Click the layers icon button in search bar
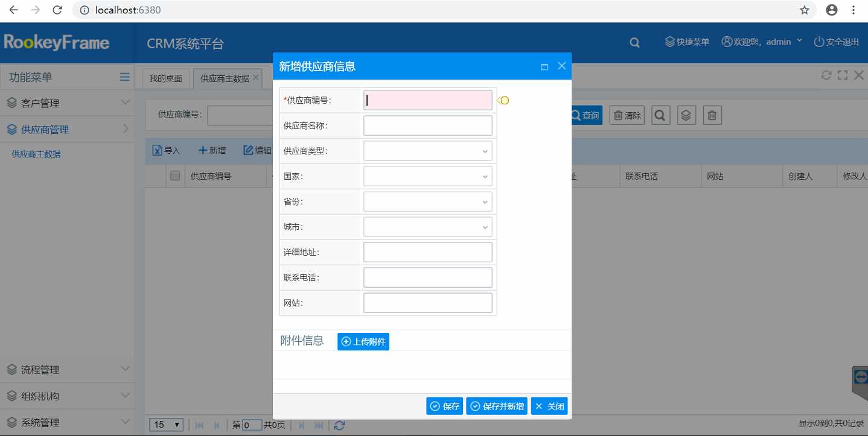868x436 pixels. click(686, 115)
